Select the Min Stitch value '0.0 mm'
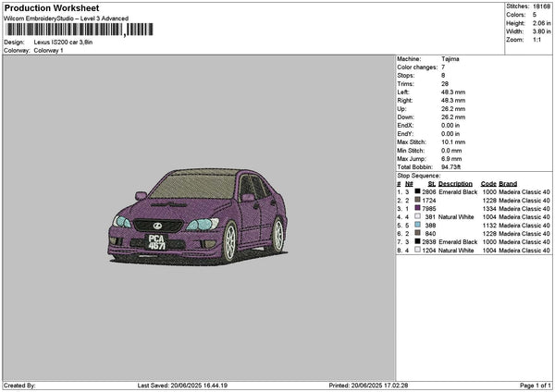 (451, 151)
